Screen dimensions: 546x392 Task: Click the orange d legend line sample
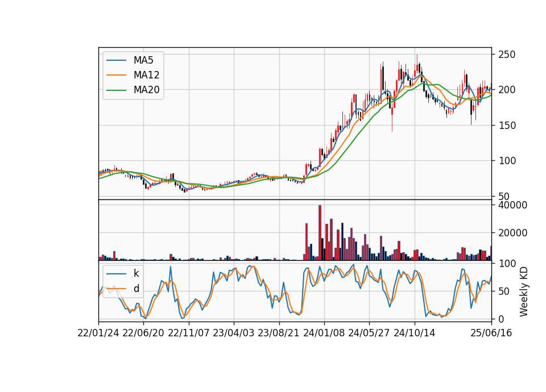[x=116, y=289]
